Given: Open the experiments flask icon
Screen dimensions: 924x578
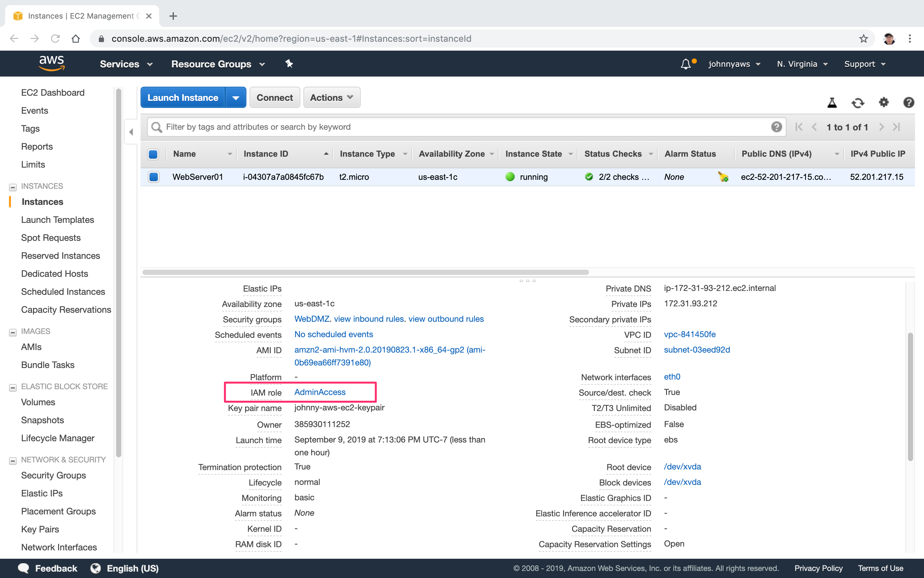Looking at the screenshot, I should pos(832,102).
